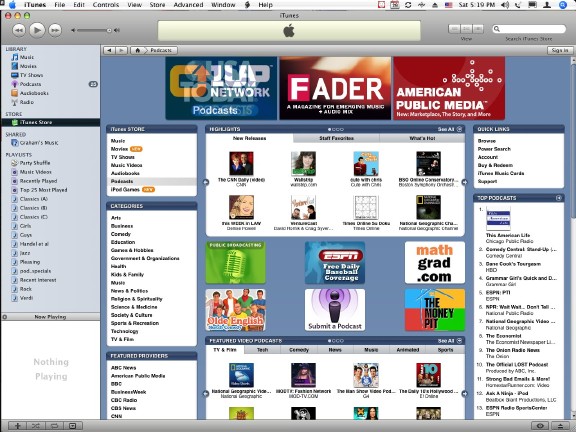Click the Submit a Podcast tile
576x432 pixels.
click(335, 310)
